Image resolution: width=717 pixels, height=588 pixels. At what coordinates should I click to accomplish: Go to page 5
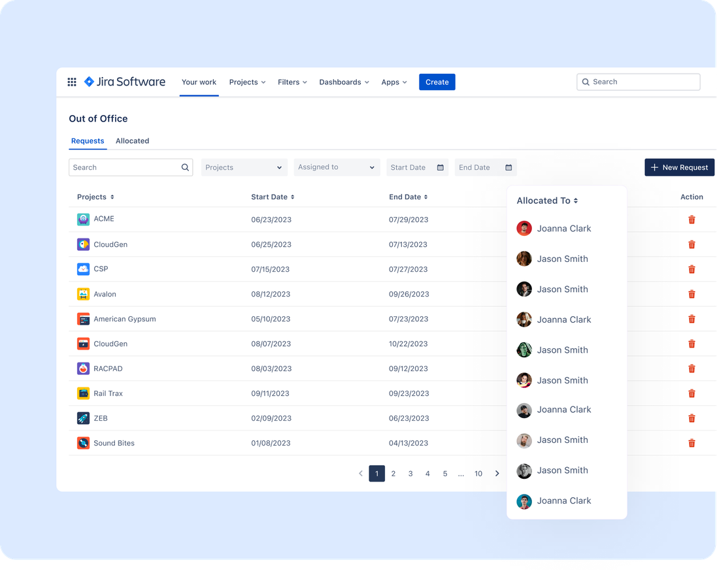pos(445,474)
